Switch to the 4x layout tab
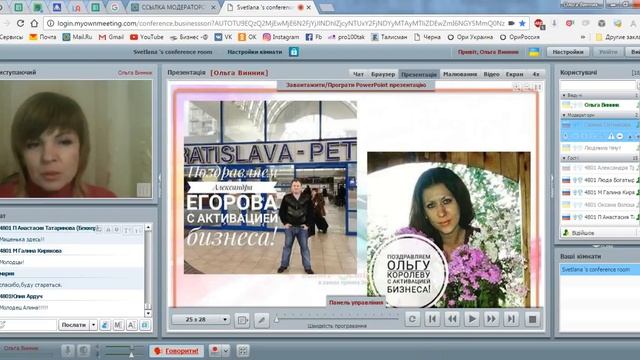The height and width of the screenshot is (360, 640). coord(536,74)
